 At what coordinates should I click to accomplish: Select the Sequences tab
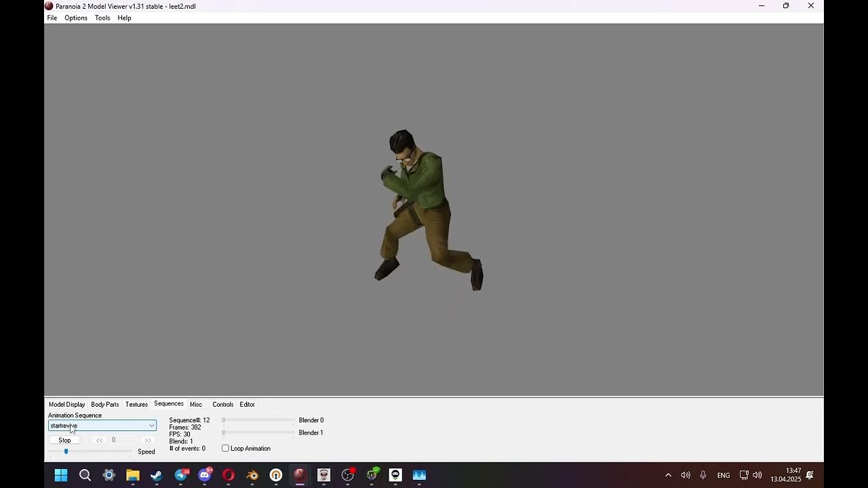click(169, 404)
